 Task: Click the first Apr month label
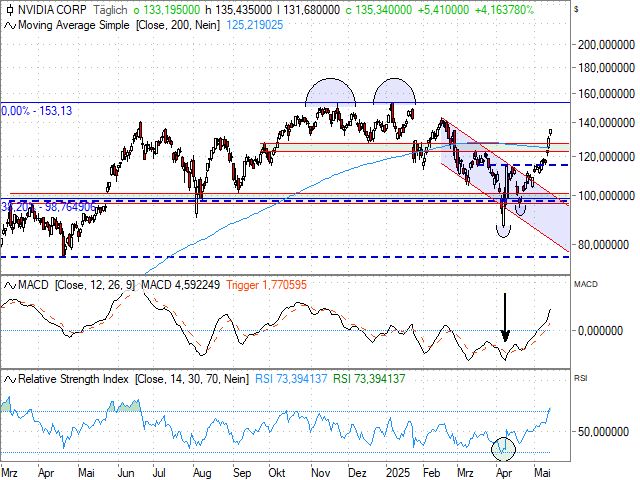click(46, 473)
